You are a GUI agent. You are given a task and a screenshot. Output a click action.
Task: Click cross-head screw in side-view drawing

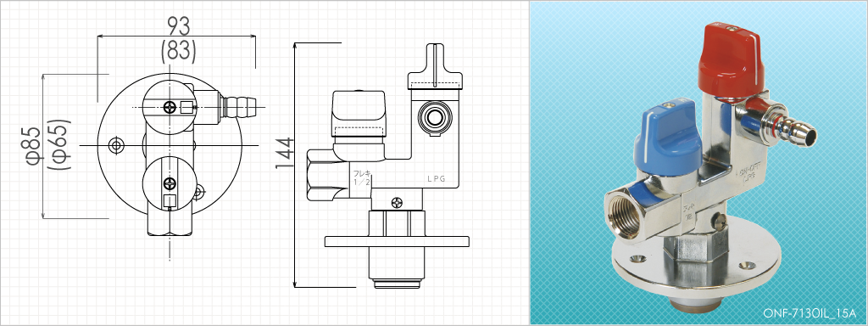396,203
